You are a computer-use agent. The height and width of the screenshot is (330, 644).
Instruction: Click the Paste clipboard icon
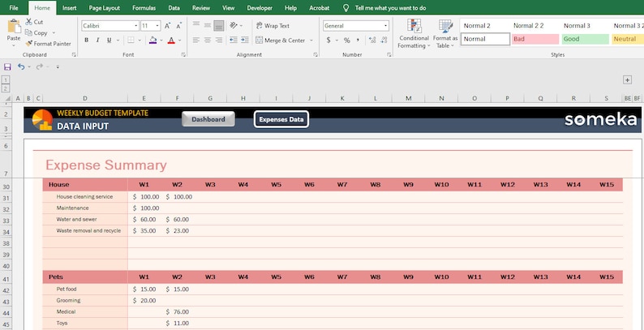pyautogui.click(x=14, y=26)
